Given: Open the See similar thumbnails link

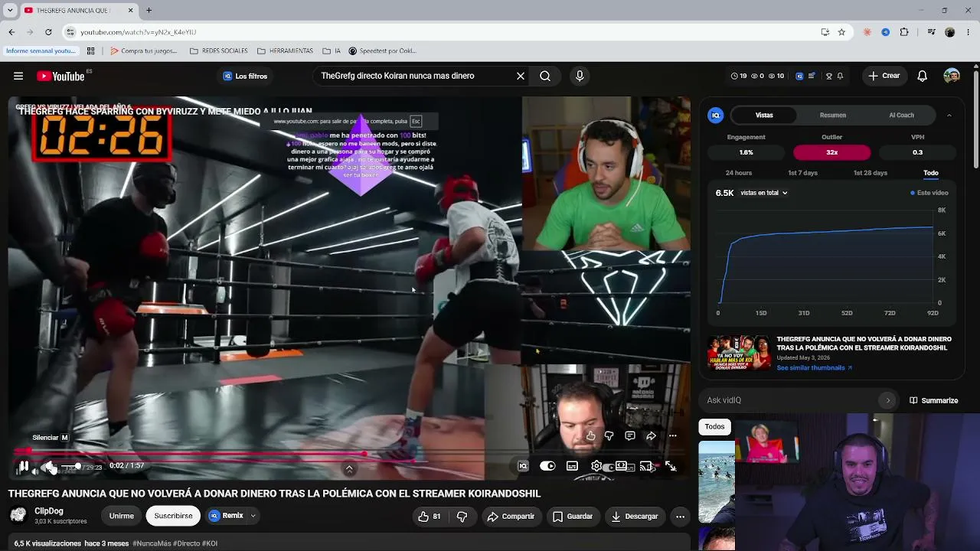Looking at the screenshot, I should click(814, 368).
